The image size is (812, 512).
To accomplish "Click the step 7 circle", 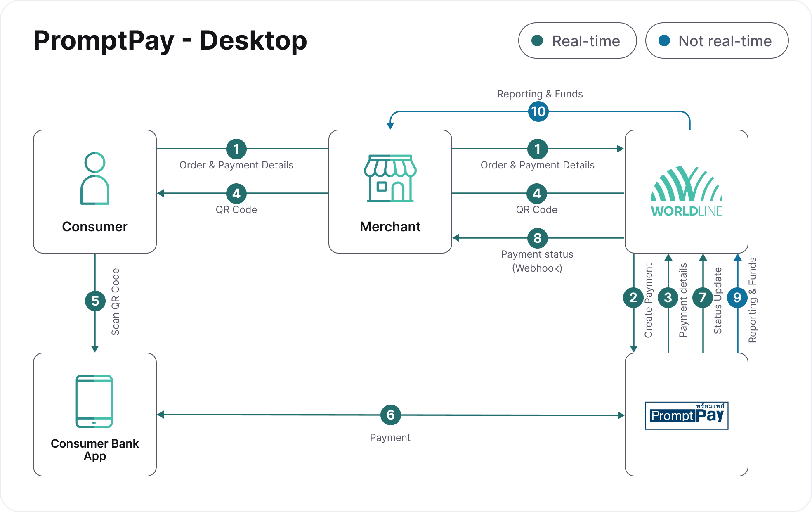I will 703,298.
